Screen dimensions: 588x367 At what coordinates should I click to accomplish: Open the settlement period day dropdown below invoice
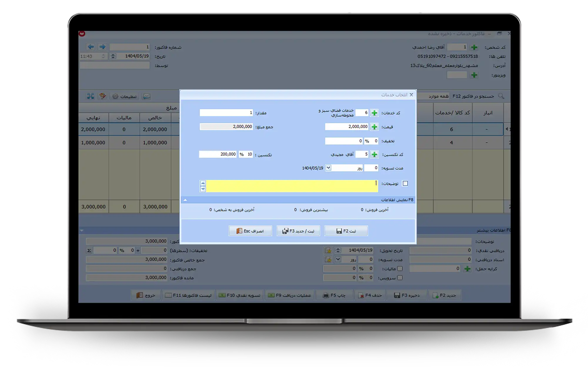point(338,260)
